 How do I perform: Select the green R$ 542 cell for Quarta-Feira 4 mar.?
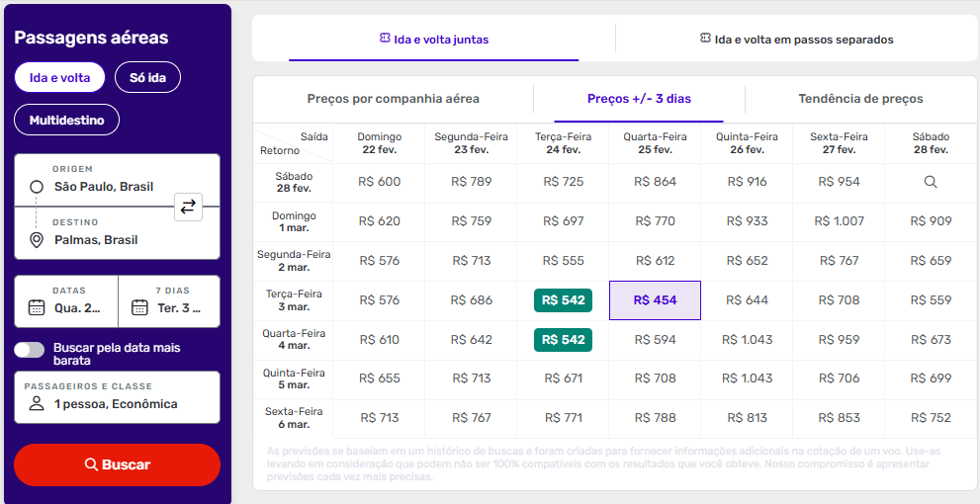coord(563,340)
